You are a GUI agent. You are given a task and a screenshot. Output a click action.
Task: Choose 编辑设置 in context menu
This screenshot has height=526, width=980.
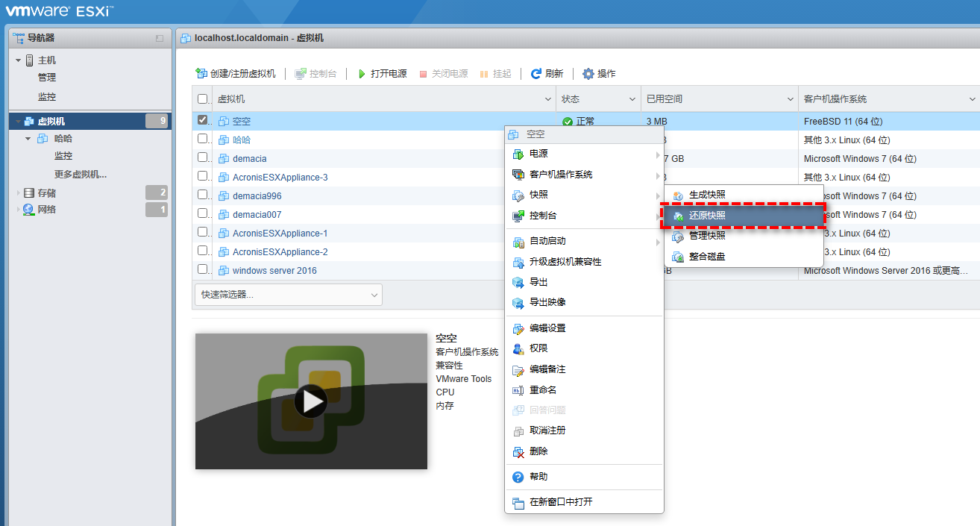click(547, 328)
